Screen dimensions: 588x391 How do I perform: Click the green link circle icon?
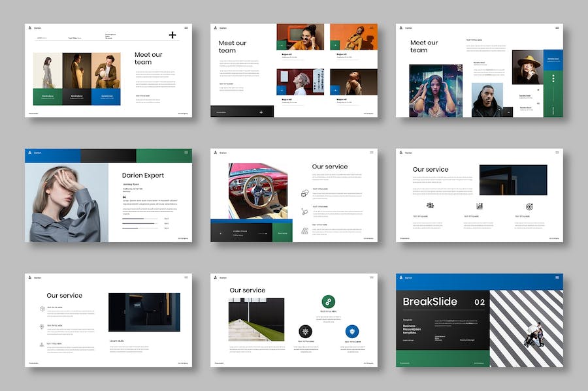tap(329, 302)
